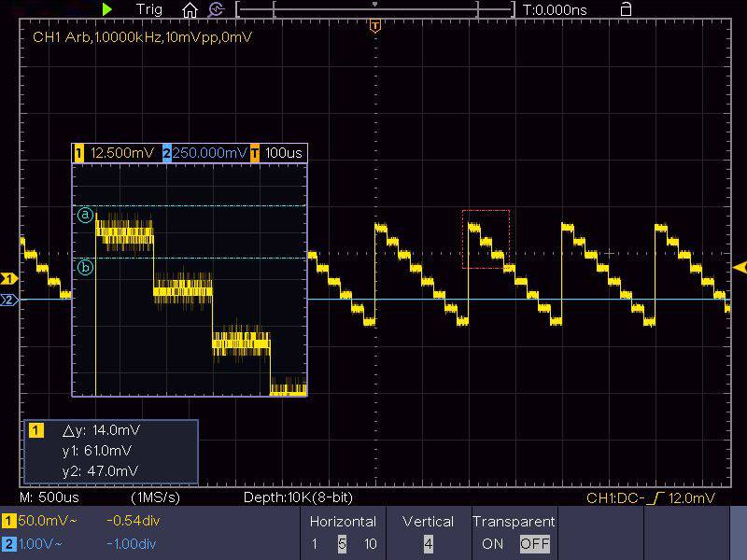This screenshot has width=747, height=560.
Task: Open the Horizontal settings section
Action: [343, 522]
